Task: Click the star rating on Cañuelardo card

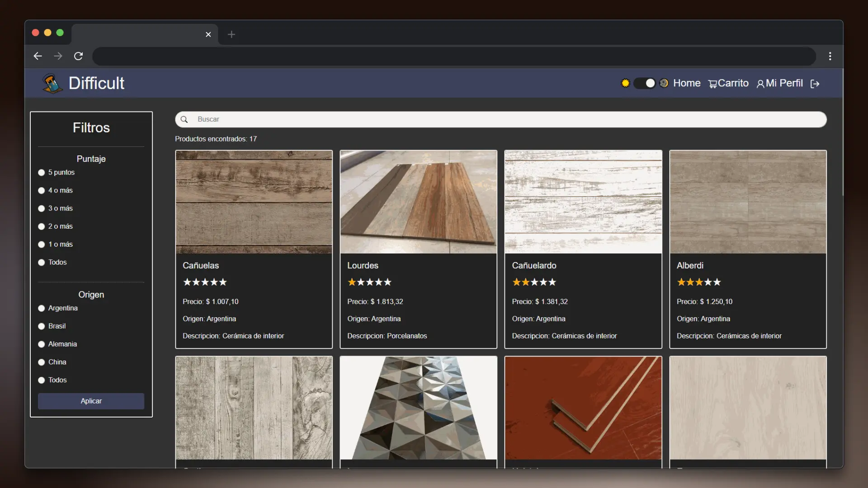Action: 534,282
